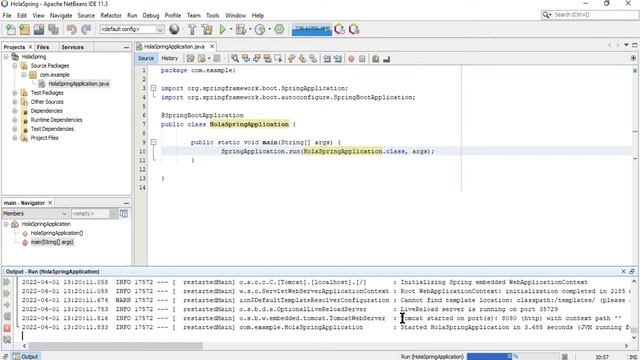Click the first profiler icon beside memory bar

[x=339, y=29]
